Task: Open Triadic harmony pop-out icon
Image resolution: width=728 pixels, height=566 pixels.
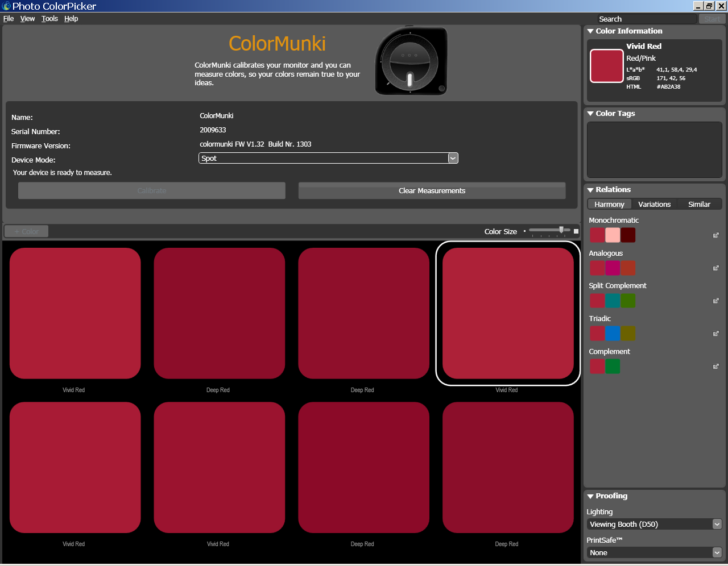Action: pyautogui.click(x=716, y=334)
